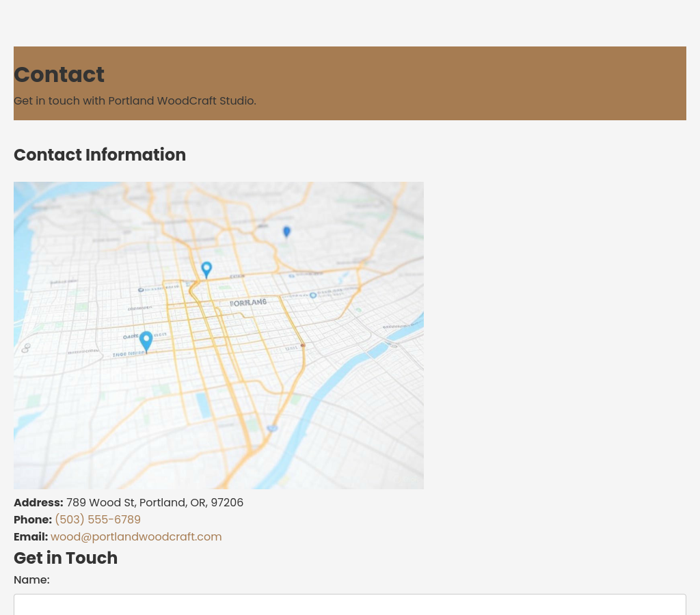
Task: Call the (503) 555-6789 phone link
Action: (98, 520)
